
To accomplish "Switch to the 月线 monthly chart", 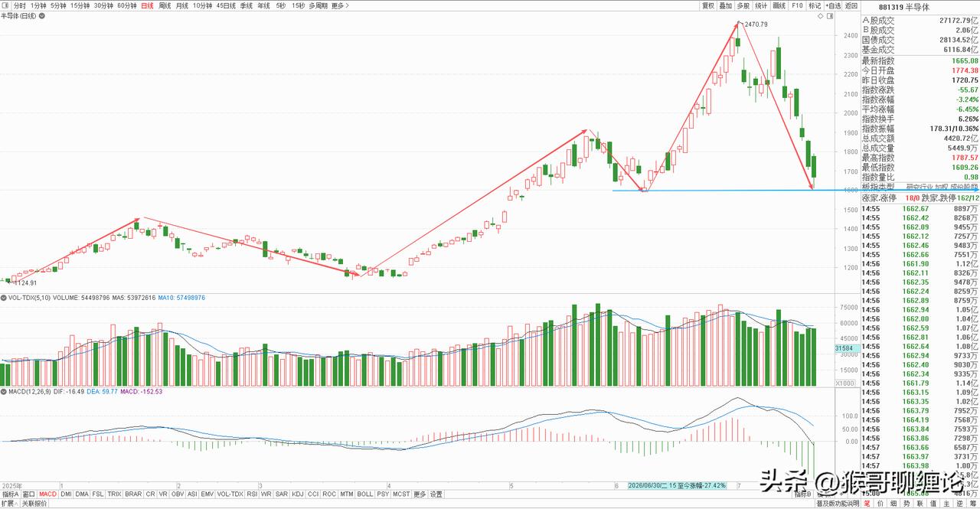I will coord(182,5).
